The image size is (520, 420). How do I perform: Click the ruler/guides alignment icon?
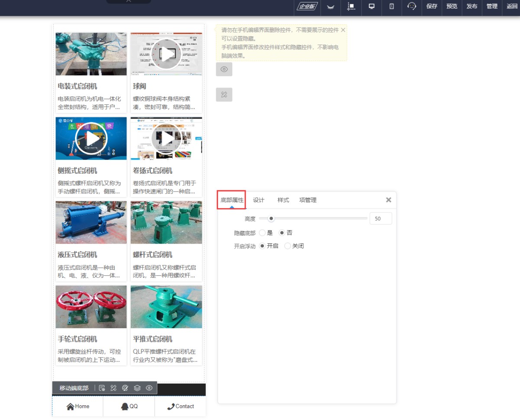351,7
